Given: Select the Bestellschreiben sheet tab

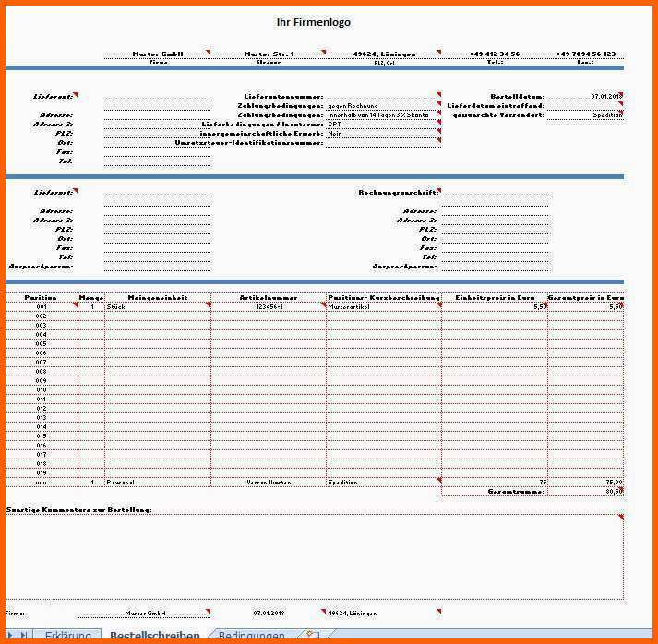Looking at the screenshot, I should (x=154, y=636).
